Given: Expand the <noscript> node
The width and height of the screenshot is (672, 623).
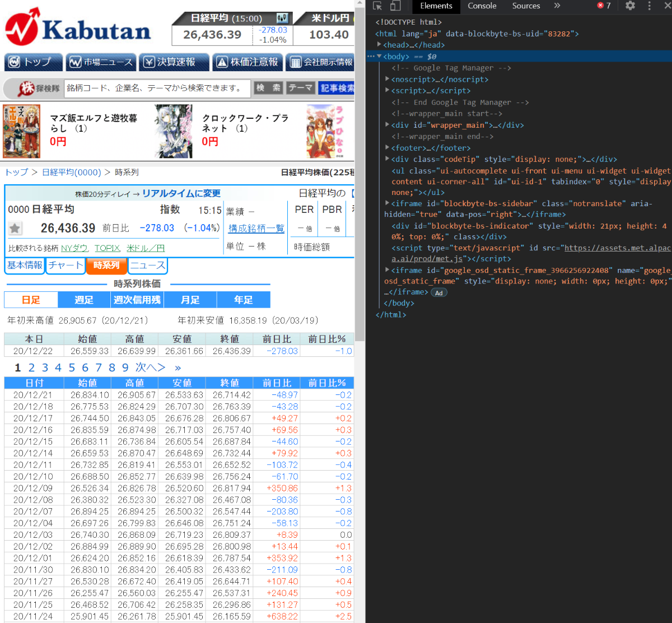Looking at the screenshot, I should point(388,79).
